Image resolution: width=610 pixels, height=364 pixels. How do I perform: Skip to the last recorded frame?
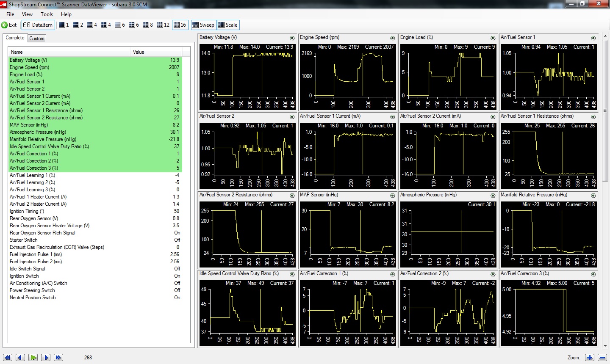tap(58, 358)
